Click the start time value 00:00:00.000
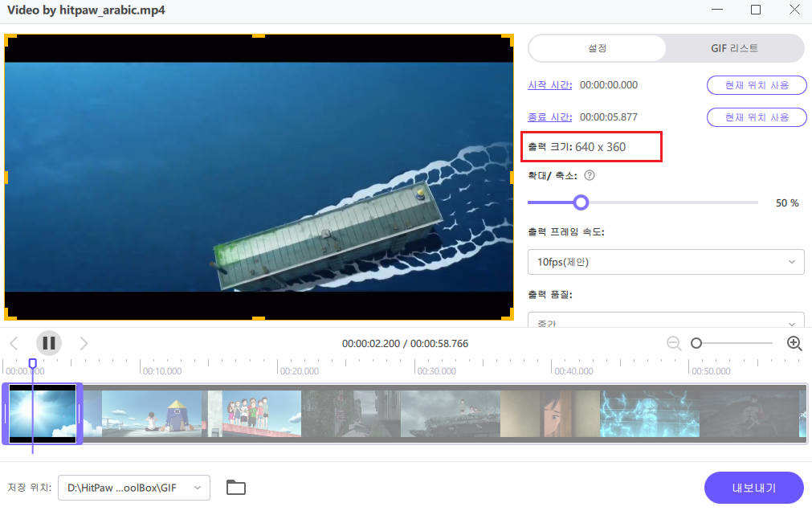Image resolution: width=812 pixels, height=511 pixels. coord(609,85)
